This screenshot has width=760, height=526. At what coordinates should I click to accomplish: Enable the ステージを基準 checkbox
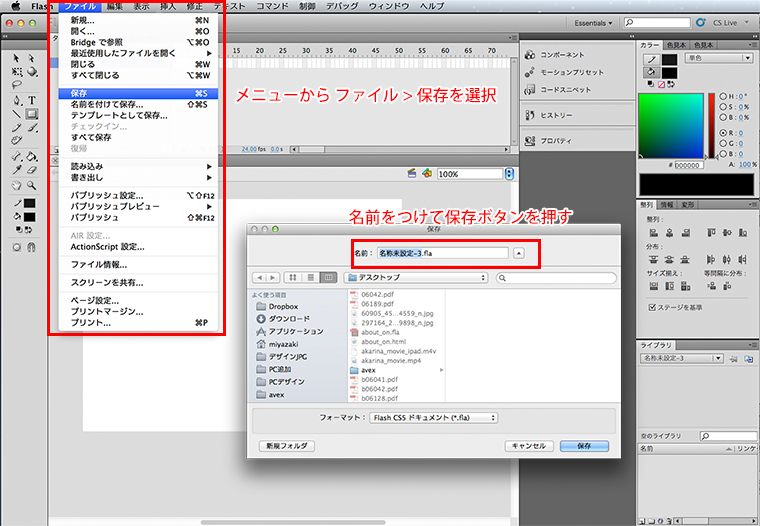point(653,307)
